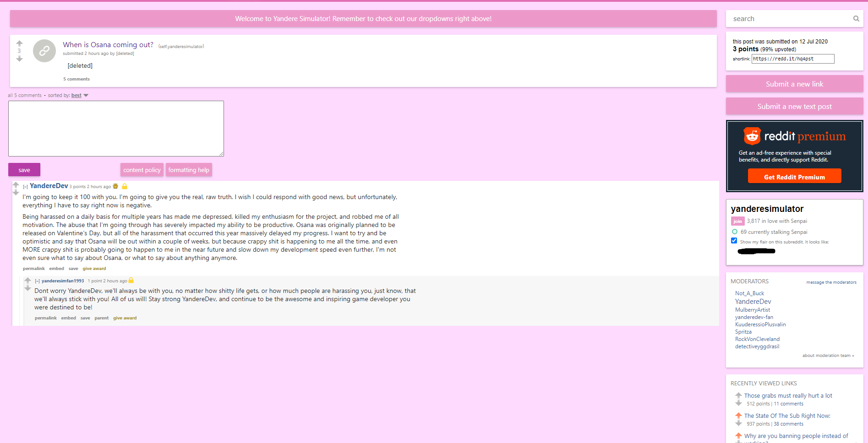Click the green online-users circle indicator
The width and height of the screenshot is (868, 443).
click(x=735, y=232)
